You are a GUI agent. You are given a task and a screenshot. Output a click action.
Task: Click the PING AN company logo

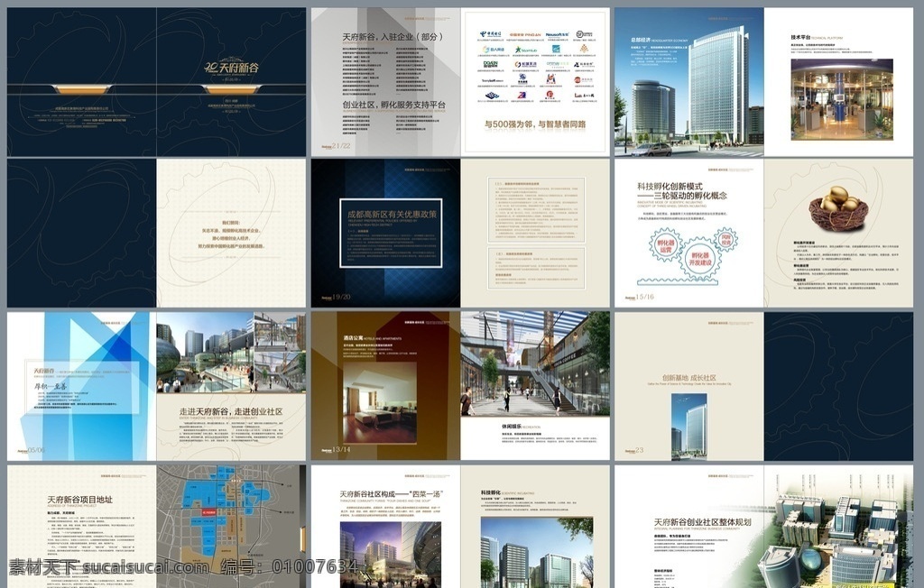pyautogui.click(x=524, y=35)
